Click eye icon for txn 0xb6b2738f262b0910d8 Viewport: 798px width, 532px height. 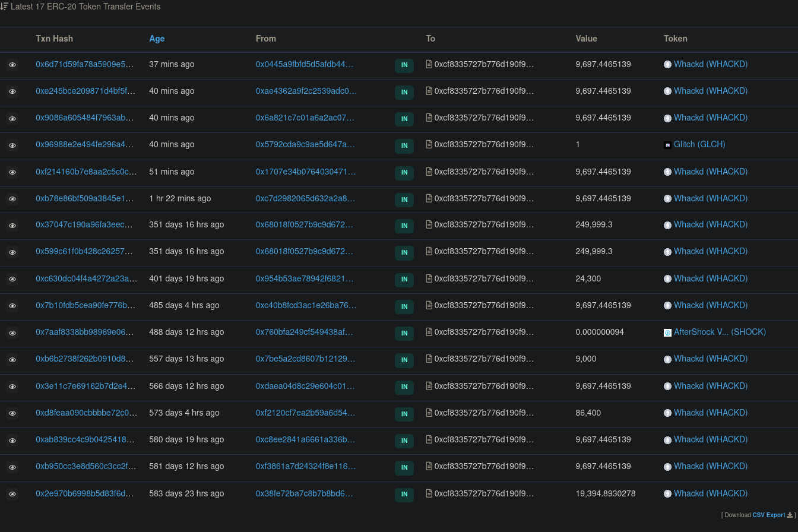coord(12,360)
